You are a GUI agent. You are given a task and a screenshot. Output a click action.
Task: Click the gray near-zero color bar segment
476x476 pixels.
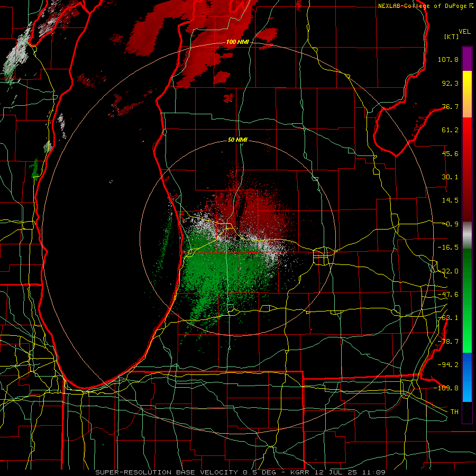467,235
